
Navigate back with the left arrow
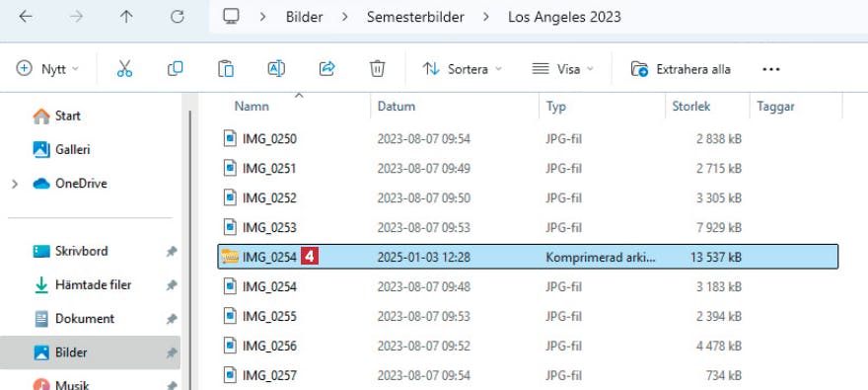click(x=25, y=17)
